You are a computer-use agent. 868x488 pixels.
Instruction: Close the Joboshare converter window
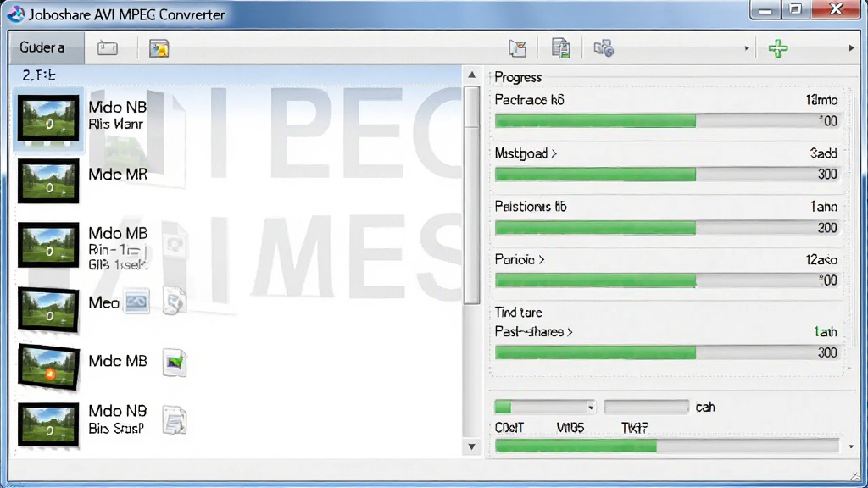[x=836, y=9]
